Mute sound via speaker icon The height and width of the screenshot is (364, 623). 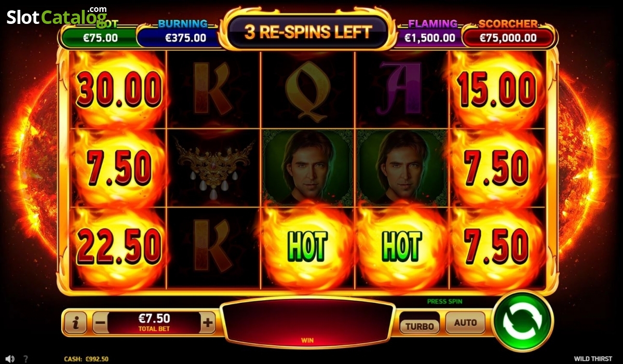pyautogui.click(x=9, y=359)
